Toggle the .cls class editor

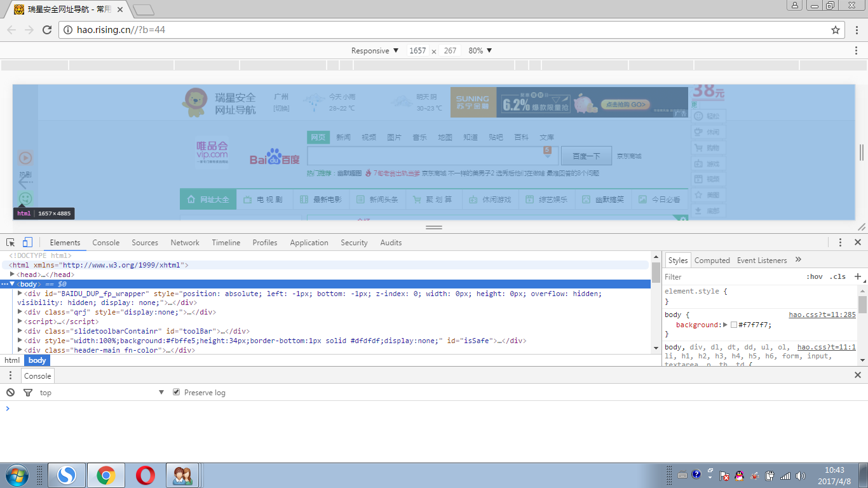click(837, 276)
